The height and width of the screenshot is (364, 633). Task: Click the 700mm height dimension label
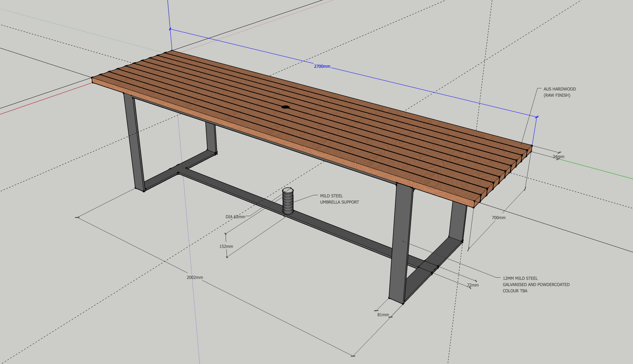coord(499,218)
